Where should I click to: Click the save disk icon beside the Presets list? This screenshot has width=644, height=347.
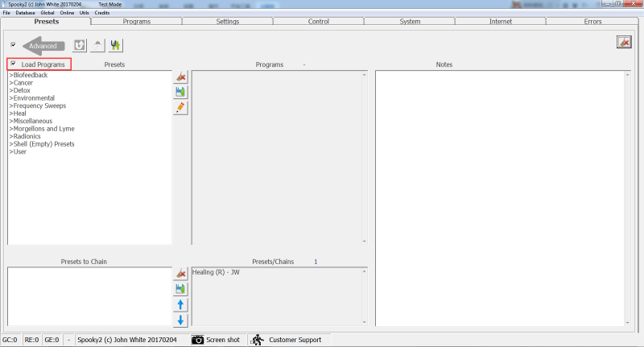click(x=181, y=93)
